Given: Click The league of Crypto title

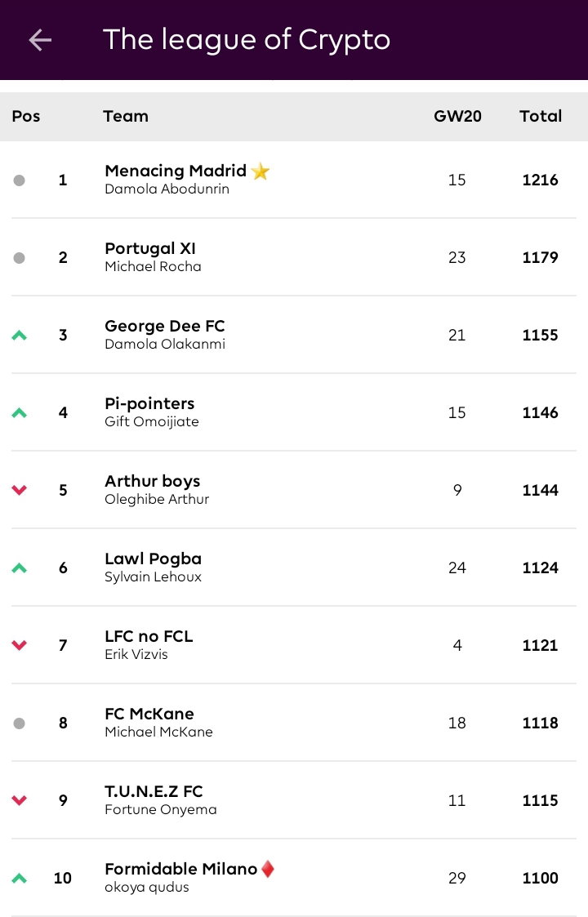Looking at the screenshot, I should 247,40.
